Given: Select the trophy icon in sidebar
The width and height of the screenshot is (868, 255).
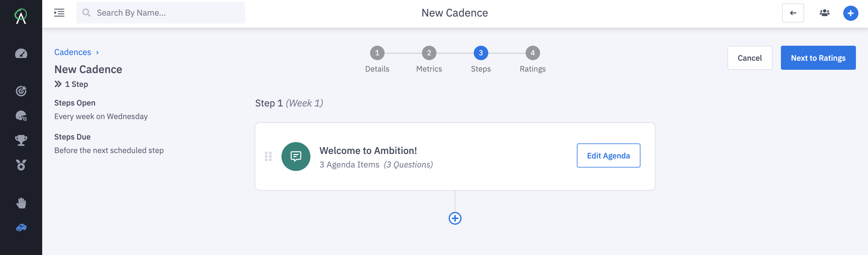Looking at the screenshot, I should pos(21,140).
